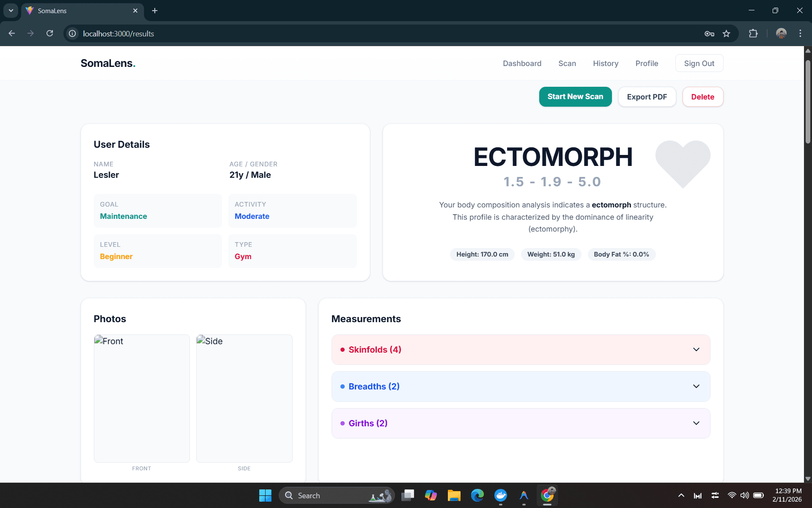This screenshot has height=508, width=812.
Task: Open the History nav link
Action: tap(605, 63)
